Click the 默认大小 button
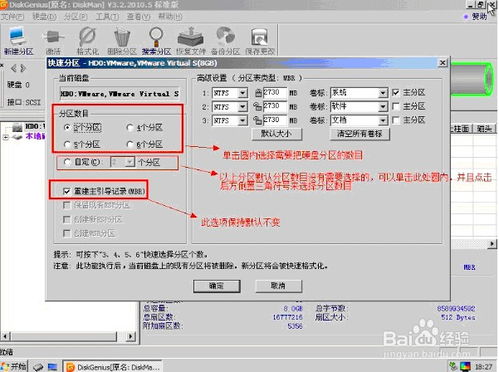The image size is (499, 372). point(277,134)
